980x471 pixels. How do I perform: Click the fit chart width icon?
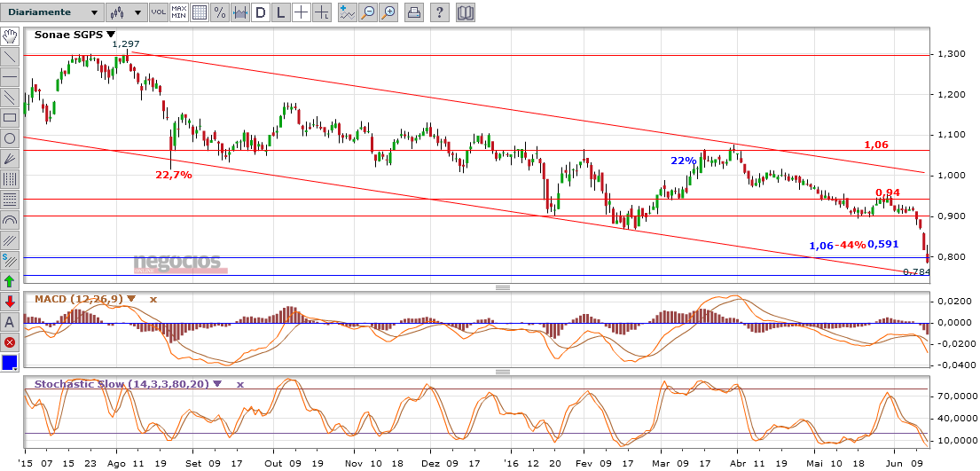tap(240, 12)
